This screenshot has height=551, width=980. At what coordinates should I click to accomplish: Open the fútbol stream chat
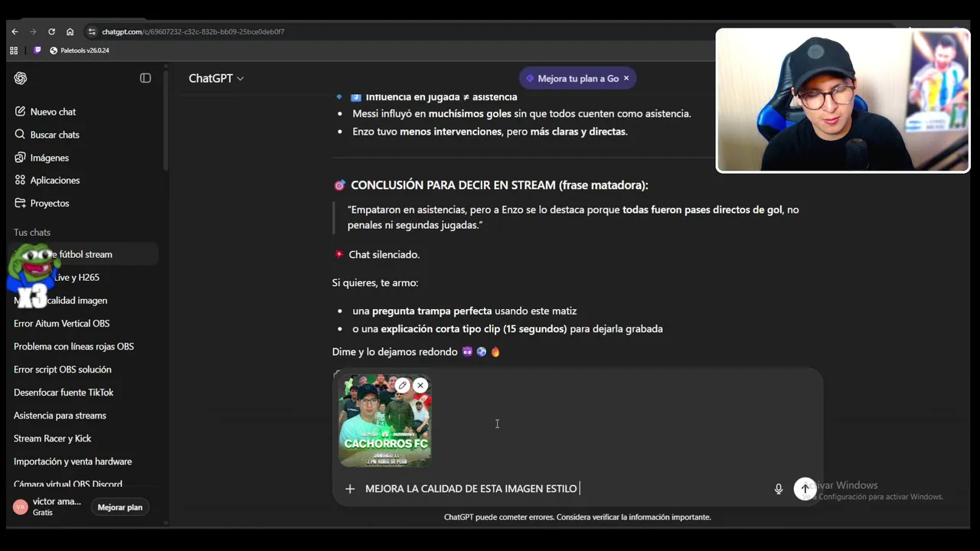coord(84,254)
